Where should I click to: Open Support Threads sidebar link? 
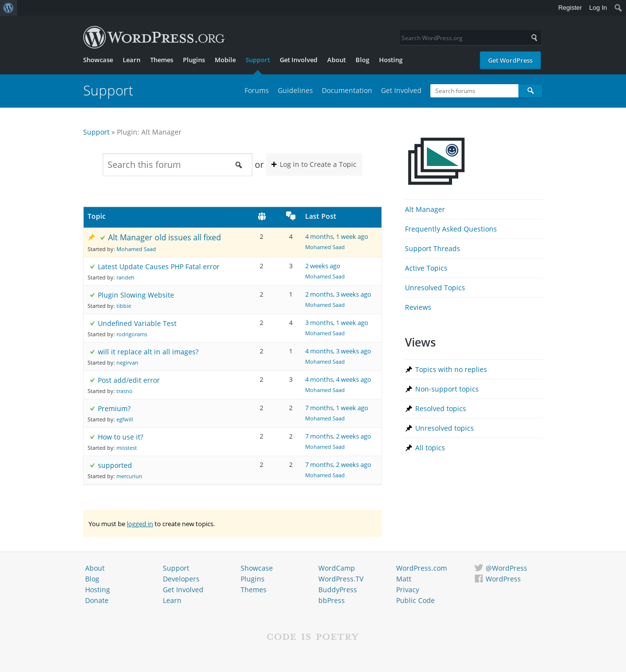pos(432,249)
